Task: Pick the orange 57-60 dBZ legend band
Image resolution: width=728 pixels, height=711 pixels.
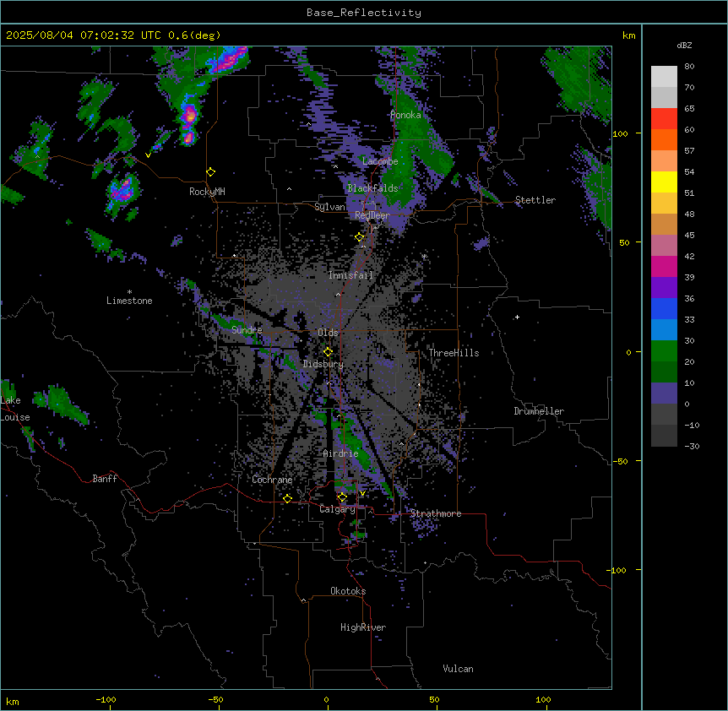Action: [664, 140]
